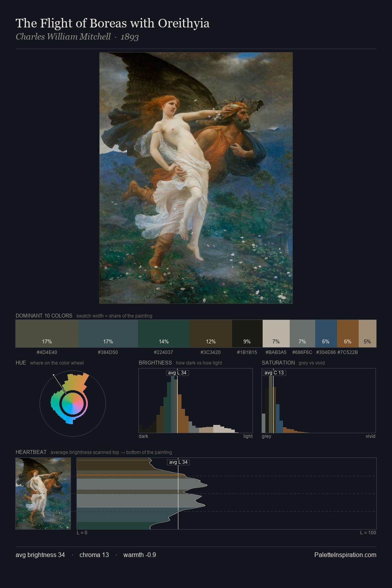Image resolution: width=392 pixels, height=588 pixels.
Task: Click the 'L = 100' axis label
Action: point(368,533)
